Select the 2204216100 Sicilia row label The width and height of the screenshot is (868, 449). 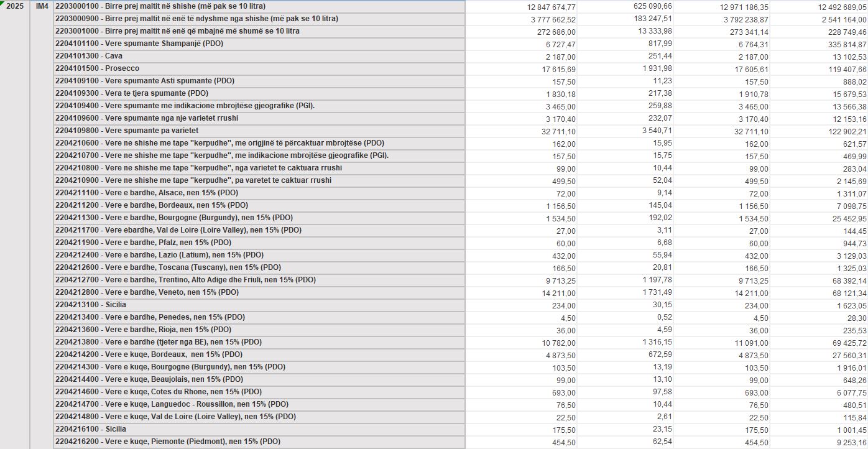(x=91, y=429)
